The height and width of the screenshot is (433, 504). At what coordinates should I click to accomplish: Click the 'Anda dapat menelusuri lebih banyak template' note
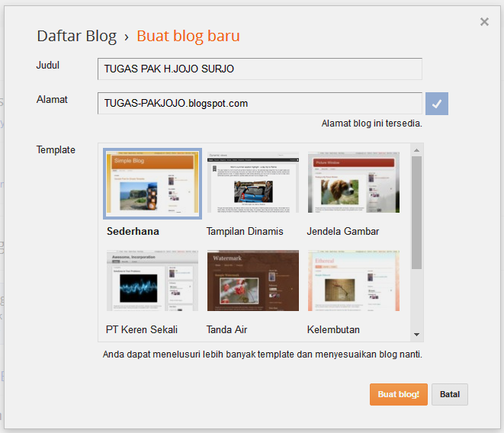click(x=262, y=354)
